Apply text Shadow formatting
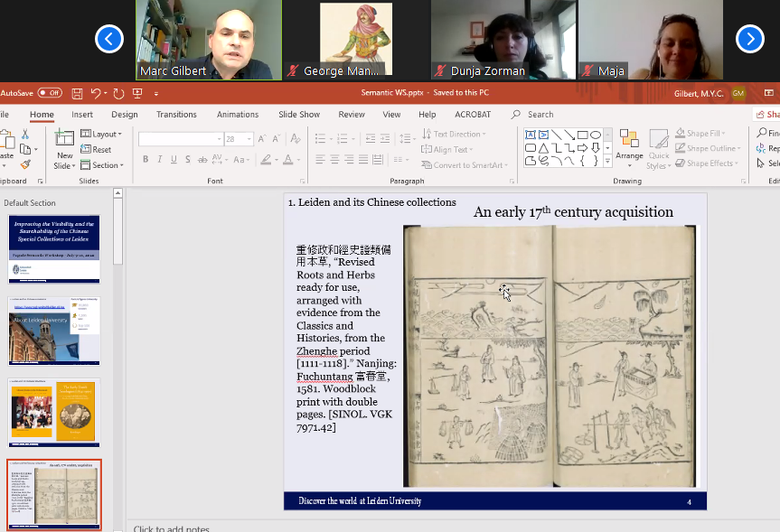The image size is (780, 532). [x=187, y=159]
